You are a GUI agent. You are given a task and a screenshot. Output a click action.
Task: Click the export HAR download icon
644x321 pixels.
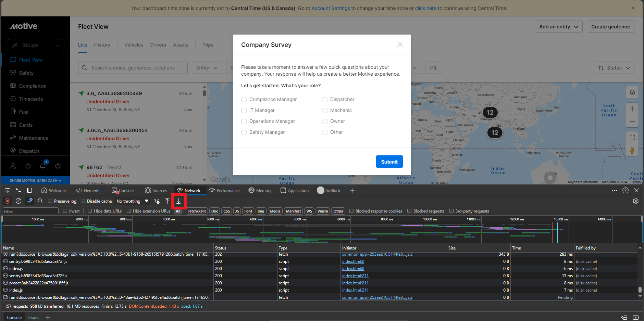point(178,201)
